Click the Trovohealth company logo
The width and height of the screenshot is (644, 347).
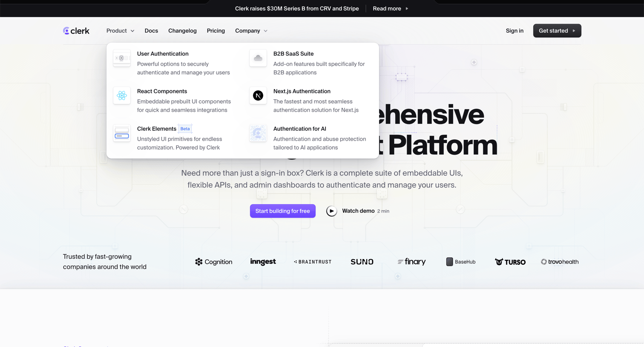pos(560,262)
